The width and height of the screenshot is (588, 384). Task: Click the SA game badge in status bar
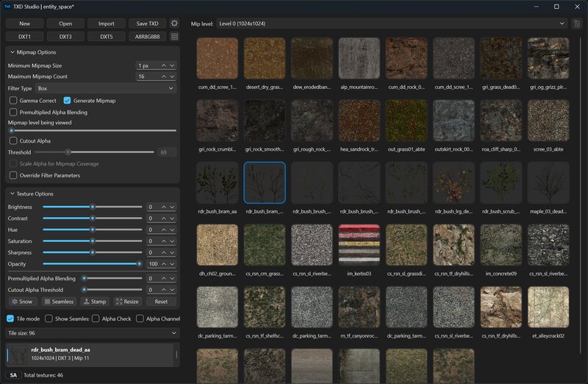(13, 375)
